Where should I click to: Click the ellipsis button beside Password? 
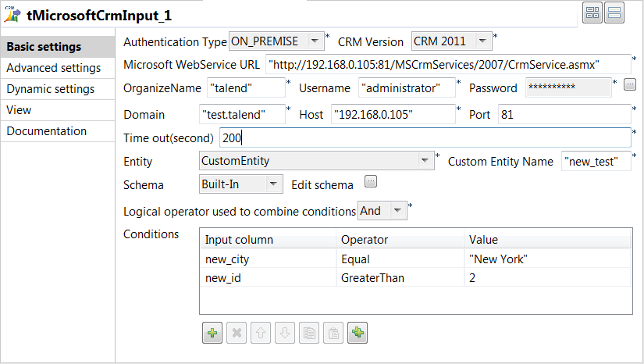tap(630, 85)
